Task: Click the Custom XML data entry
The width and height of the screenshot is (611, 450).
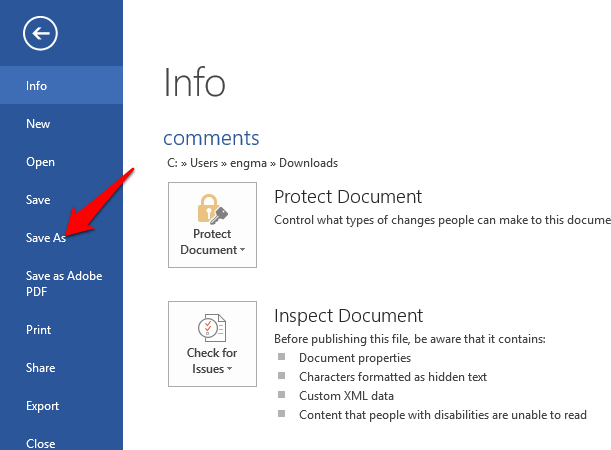Action: click(x=346, y=396)
